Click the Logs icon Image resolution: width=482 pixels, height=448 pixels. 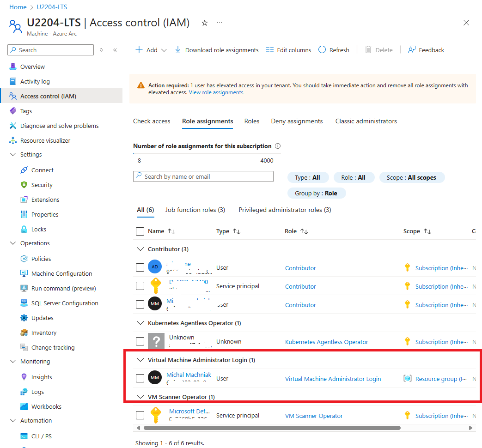point(24,392)
